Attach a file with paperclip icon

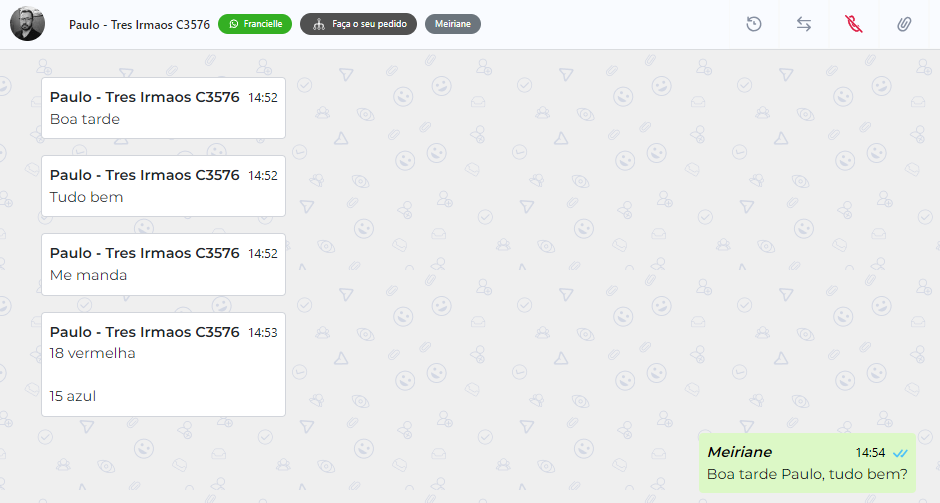(x=904, y=24)
